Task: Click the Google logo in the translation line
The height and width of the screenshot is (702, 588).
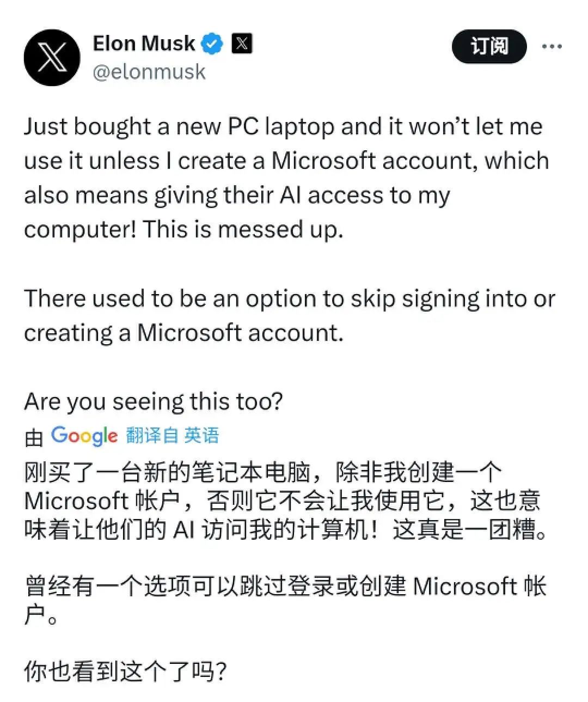Action: tap(82, 435)
